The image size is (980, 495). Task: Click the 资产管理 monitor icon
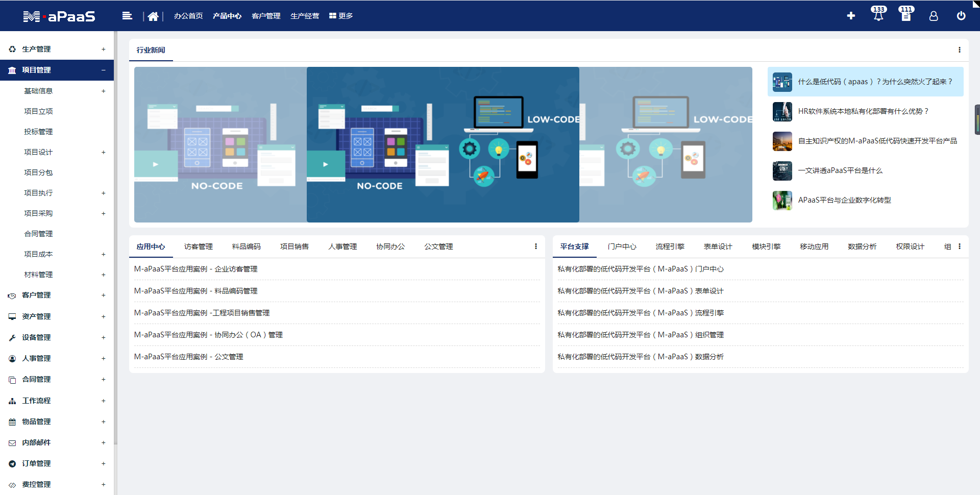[x=12, y=316]
